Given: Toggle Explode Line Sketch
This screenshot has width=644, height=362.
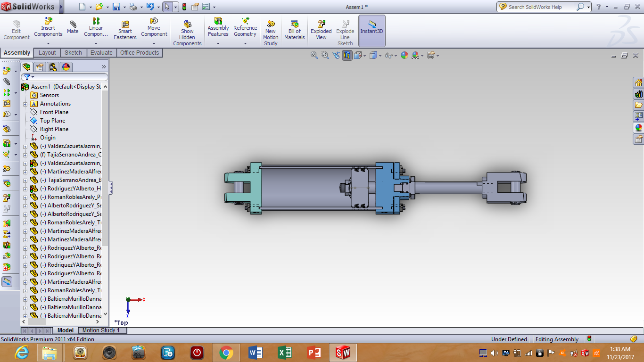Looking at the screenshot, I should point(345,31).
